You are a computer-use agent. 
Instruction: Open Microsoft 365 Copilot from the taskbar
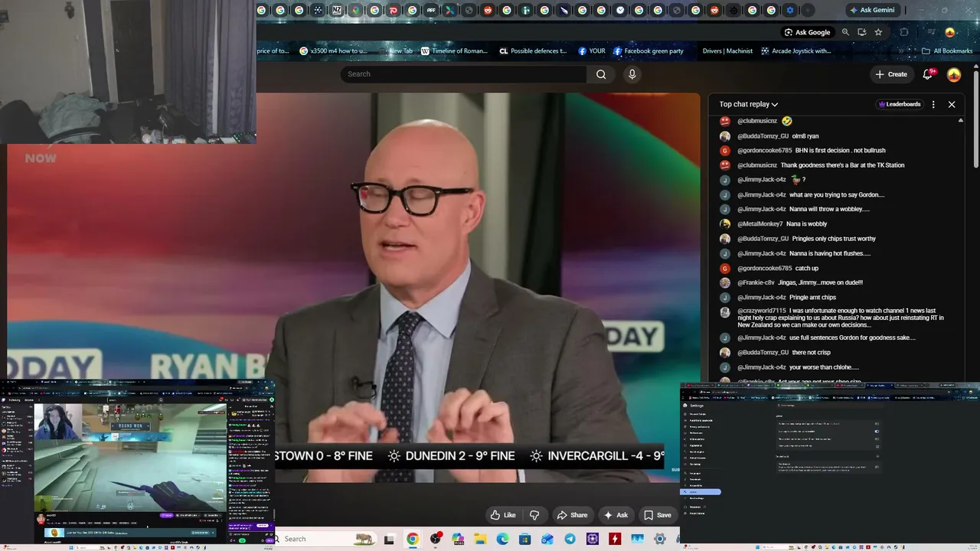point(458,540)
